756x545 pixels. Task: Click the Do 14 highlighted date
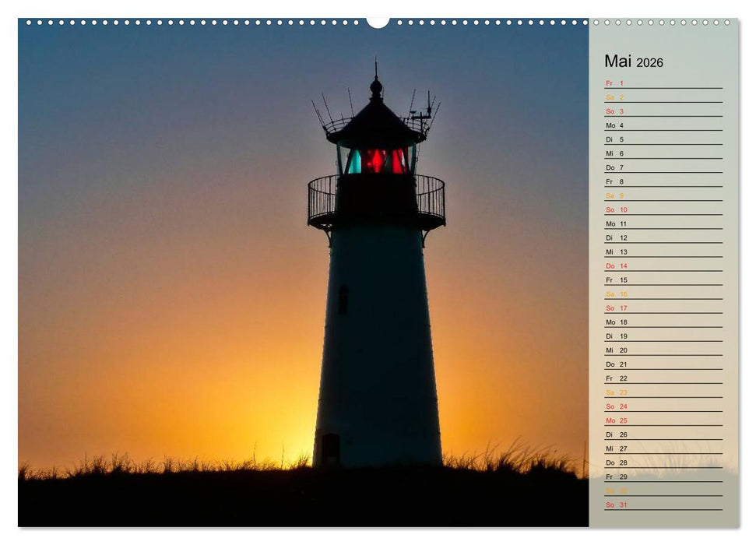pyautogui.click(x=615, y=265)
